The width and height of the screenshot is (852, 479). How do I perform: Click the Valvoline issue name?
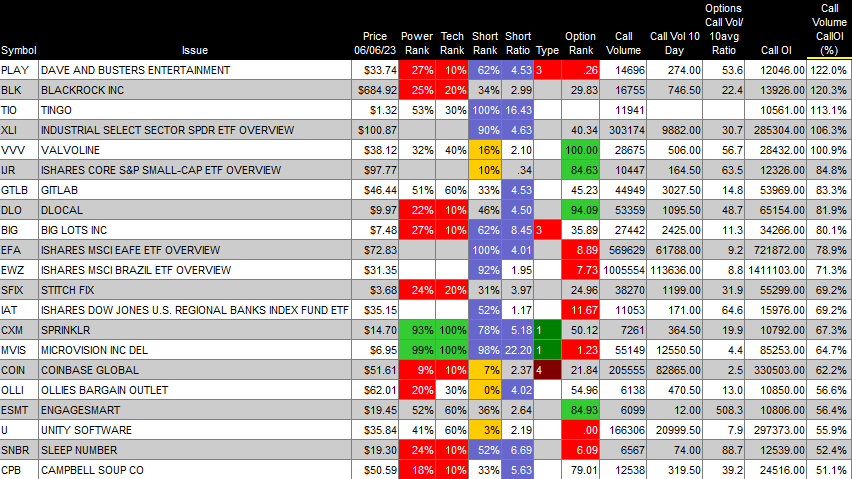pyautogui.click(x=70, y=150)
